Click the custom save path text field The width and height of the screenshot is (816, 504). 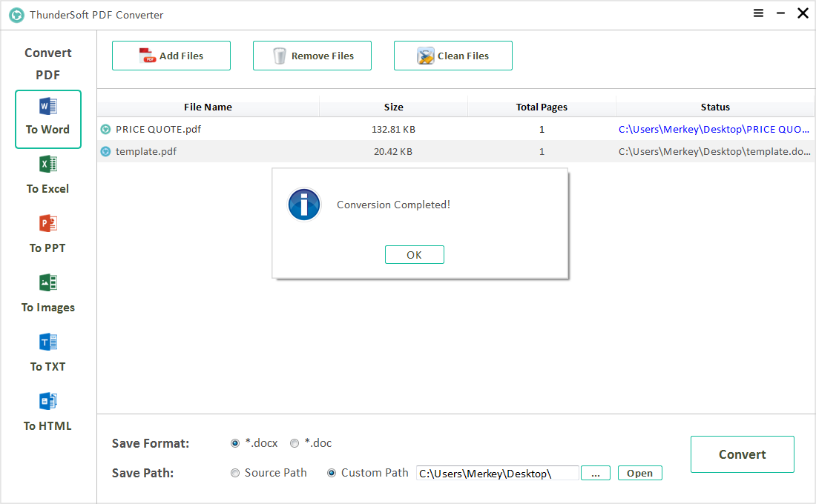497,473
